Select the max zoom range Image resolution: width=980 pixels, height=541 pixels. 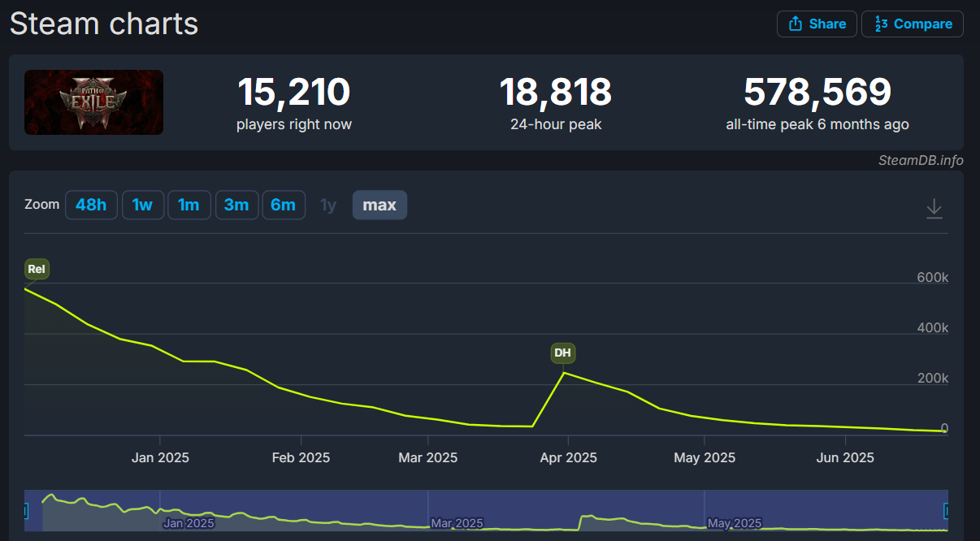(379, 205)
